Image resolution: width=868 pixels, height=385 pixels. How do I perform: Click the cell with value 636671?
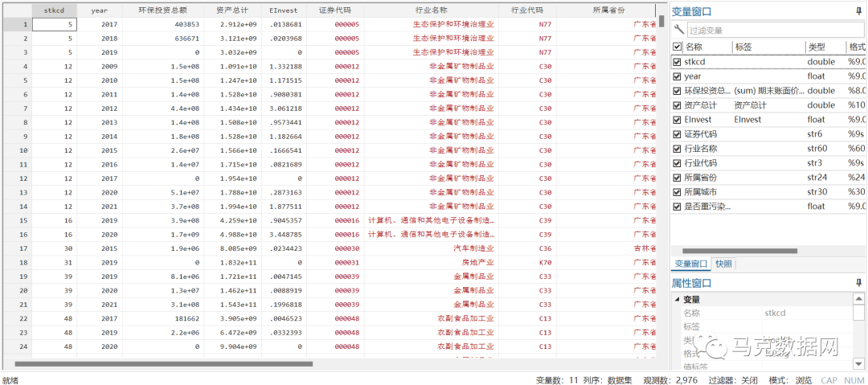[162, 39]
